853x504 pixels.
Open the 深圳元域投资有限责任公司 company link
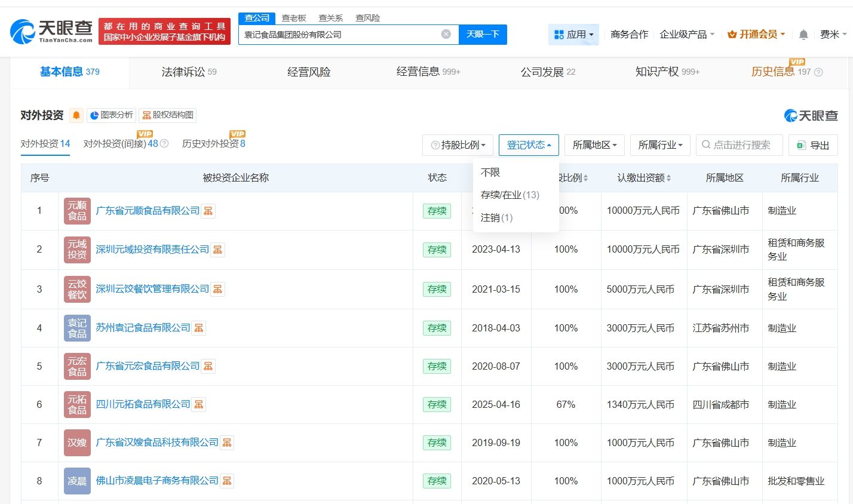coord(152,250)
